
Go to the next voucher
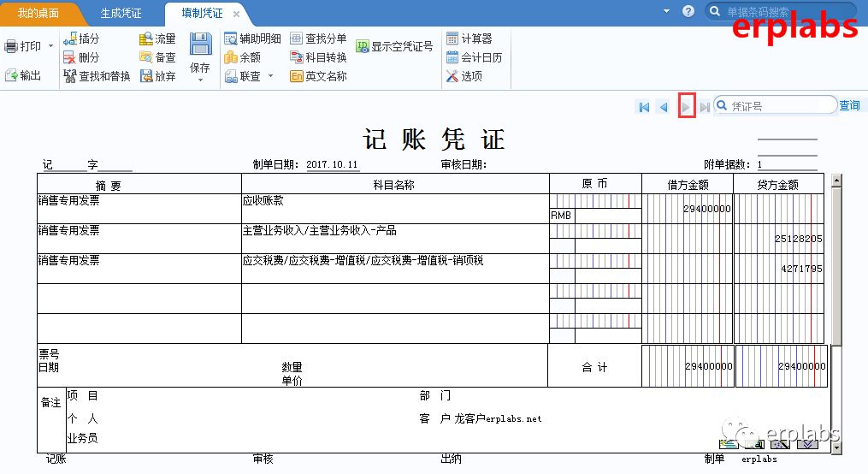[x=687, y=107]
